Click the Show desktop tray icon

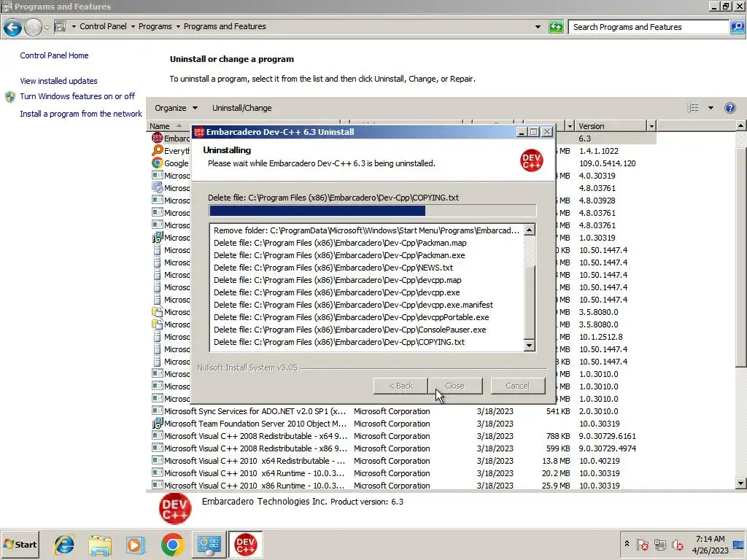(x=738, y=544)
